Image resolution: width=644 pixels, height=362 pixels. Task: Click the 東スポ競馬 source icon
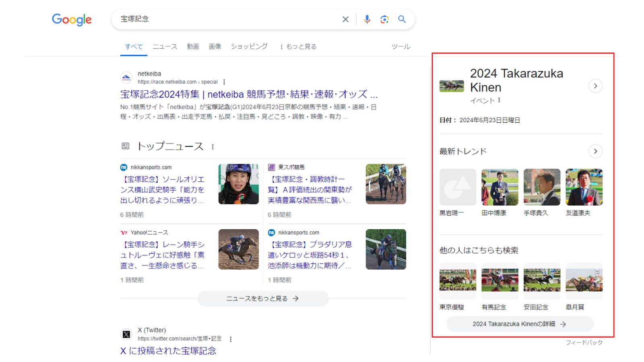point(271,167)
